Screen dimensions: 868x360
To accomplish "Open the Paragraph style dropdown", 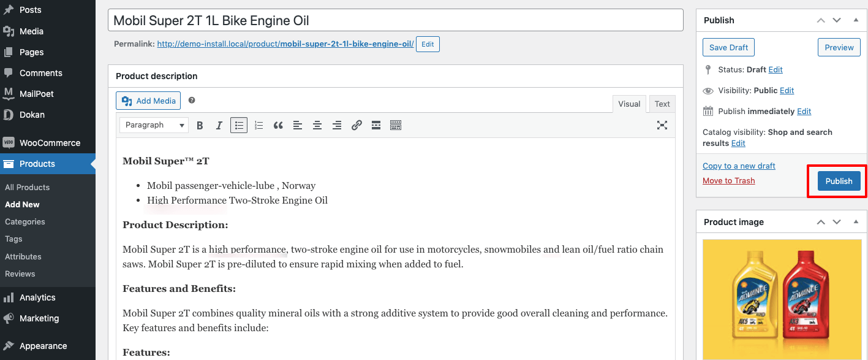I will pyautogui.click(x=154, y=125).
